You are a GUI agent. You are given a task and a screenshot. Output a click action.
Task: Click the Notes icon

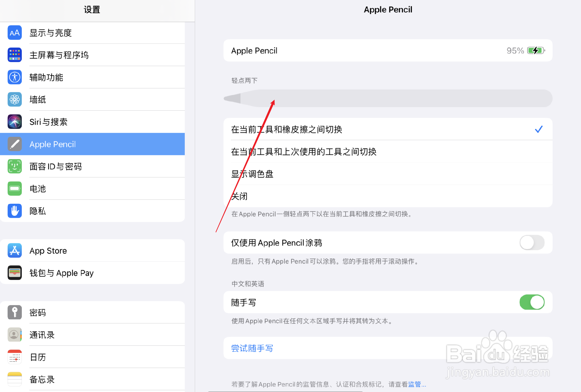(x=15, y=379)
